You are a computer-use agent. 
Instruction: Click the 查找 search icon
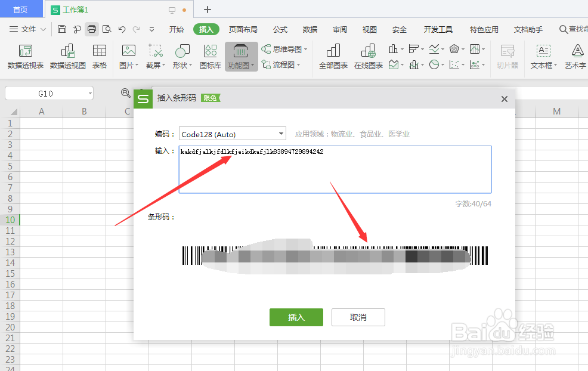563,29
